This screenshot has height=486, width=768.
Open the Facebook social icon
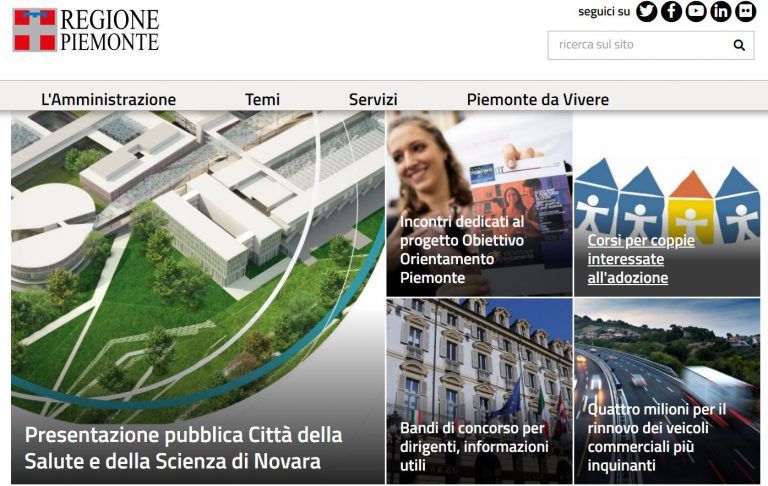tap(672, 11)
